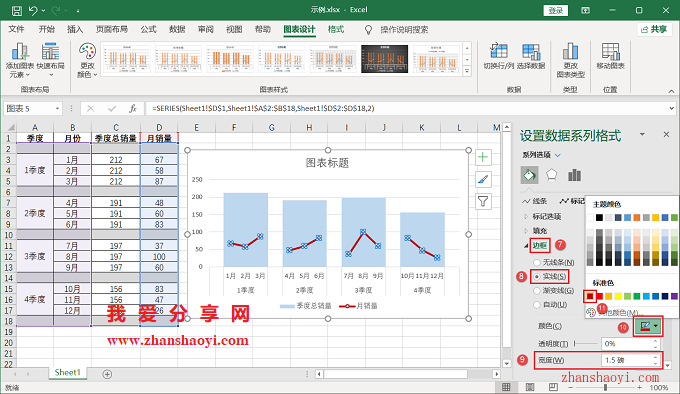Viewport: 680px width, 394px height.
Task: Click the chart elements plus button
Action: point(483,157)
